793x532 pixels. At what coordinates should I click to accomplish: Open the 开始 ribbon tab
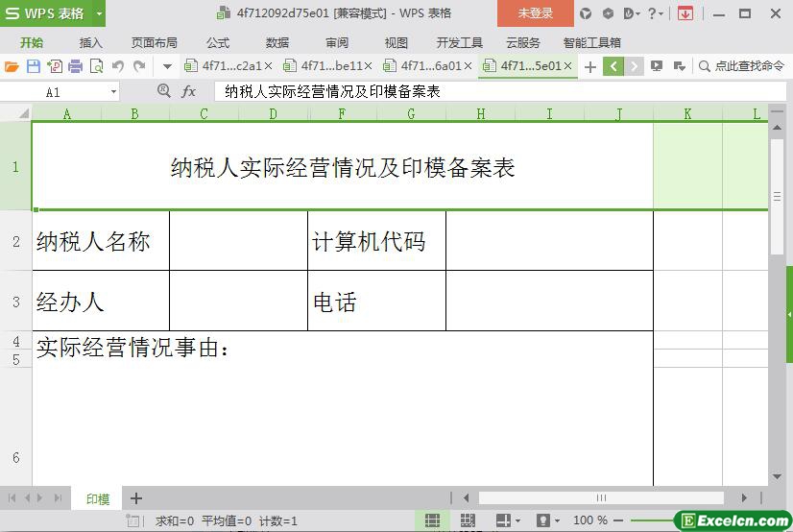click(x=32, y=43)
